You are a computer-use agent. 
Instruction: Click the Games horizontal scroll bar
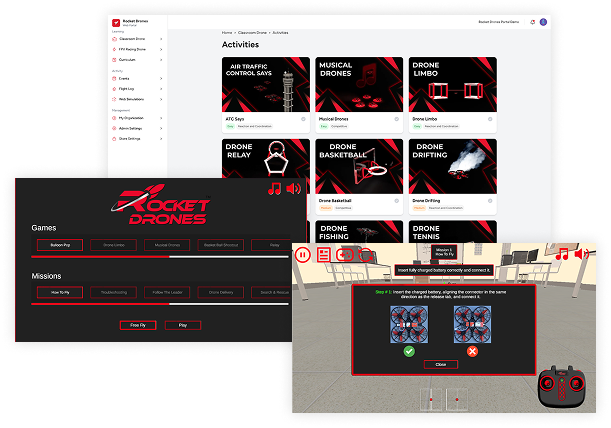(x=100, y=256)
